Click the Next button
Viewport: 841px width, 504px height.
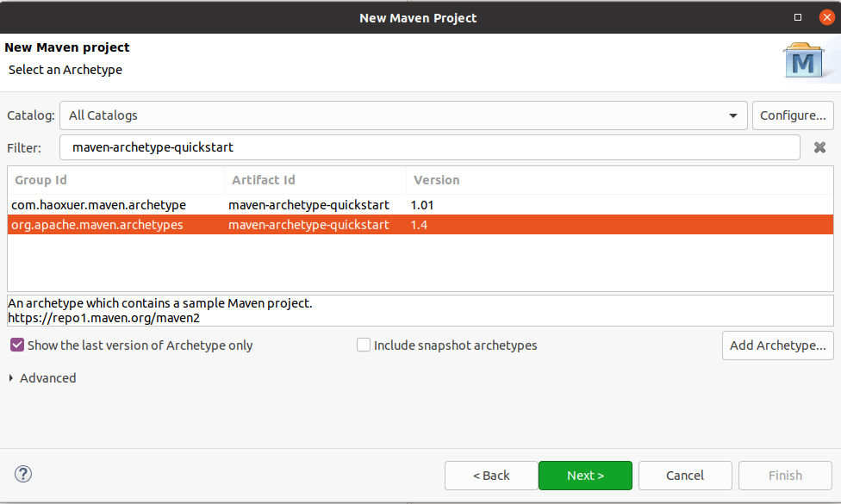(585, 475)
